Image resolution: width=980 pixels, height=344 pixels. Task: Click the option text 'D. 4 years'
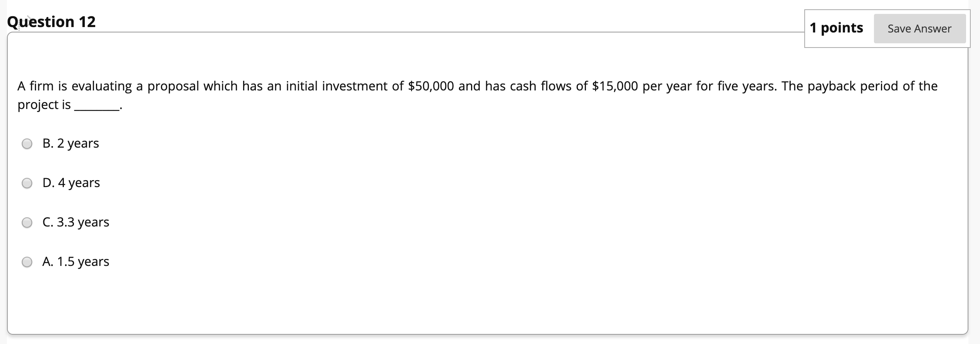tap(71, 183)
